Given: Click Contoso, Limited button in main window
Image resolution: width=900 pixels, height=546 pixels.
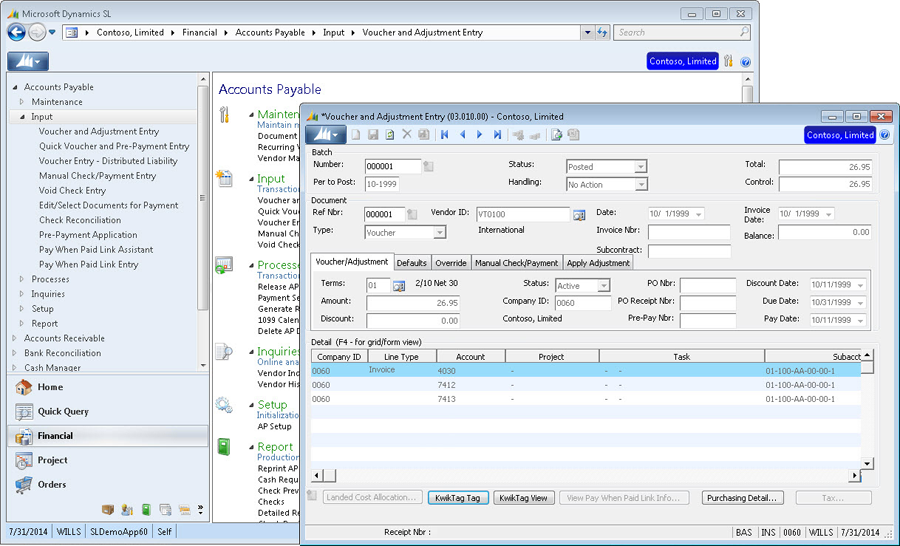Looking at the screenshot, I should pyautogui.click(x=682, y=61).
